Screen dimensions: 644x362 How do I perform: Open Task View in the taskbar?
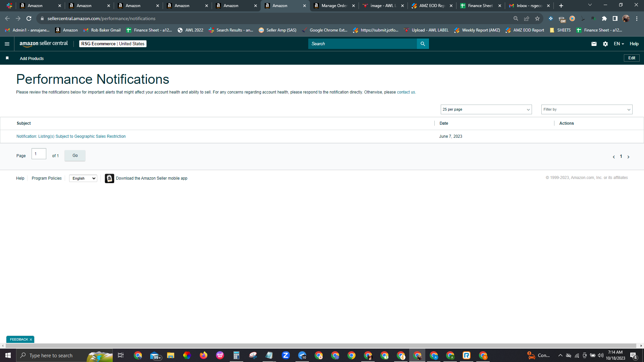[x=121, y=355]
